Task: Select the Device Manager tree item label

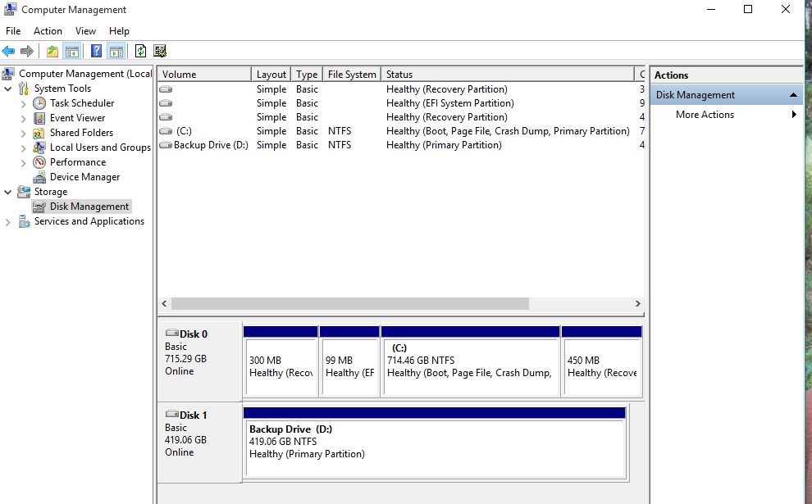Action: click(85, 177)
